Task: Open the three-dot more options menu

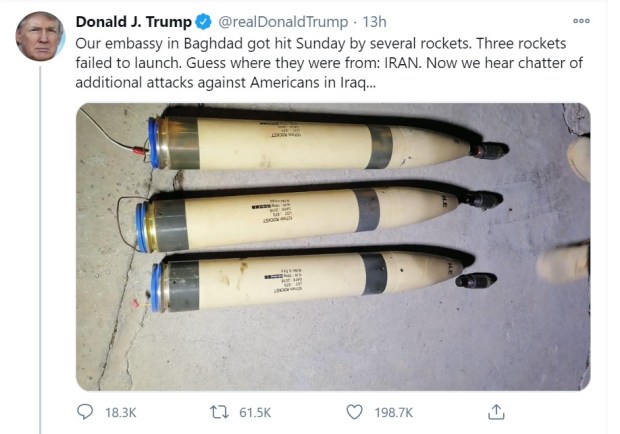Action: [x=581, y=21]
